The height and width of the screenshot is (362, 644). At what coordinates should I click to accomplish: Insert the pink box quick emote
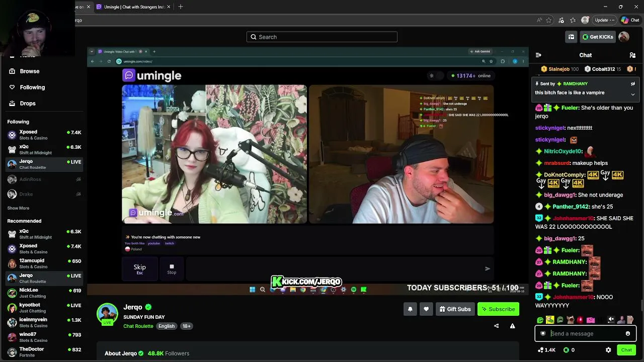(x=590, y=320)
